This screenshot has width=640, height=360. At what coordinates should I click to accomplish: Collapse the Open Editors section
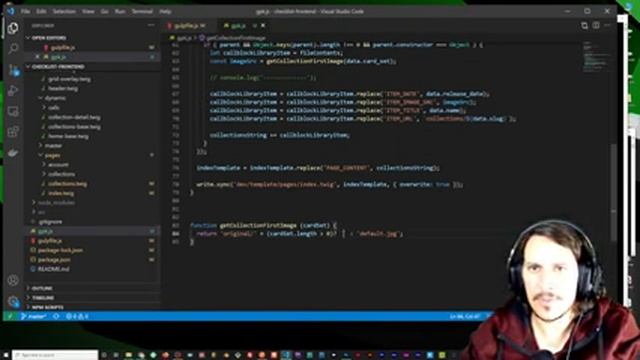tap(49, 38)
